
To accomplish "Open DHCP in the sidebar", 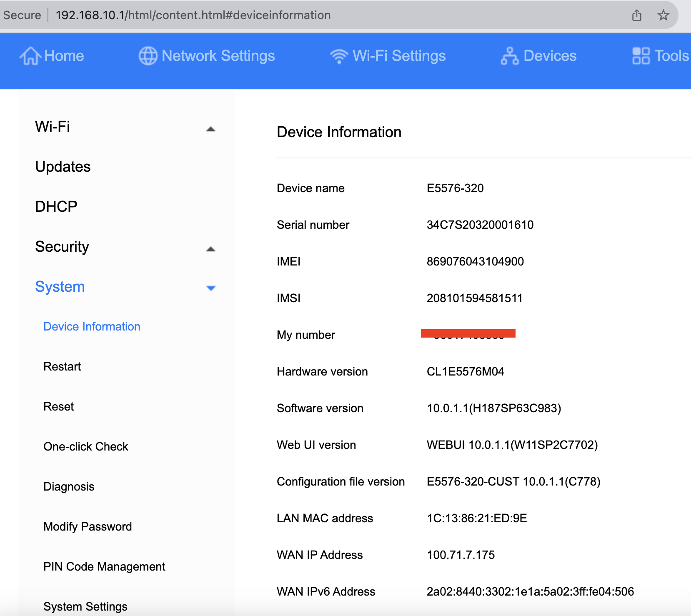I will coord(56,207).
